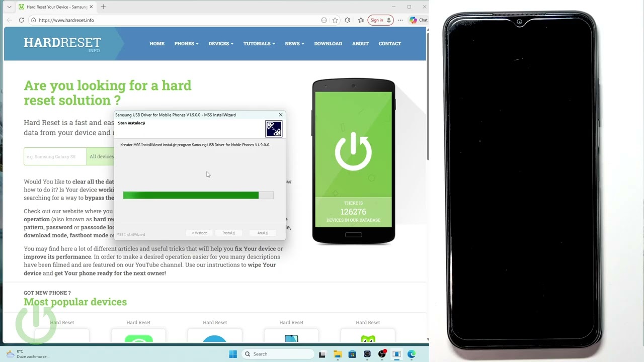
Task: Click the 126276 devices counter
Action: coord(353,212)
